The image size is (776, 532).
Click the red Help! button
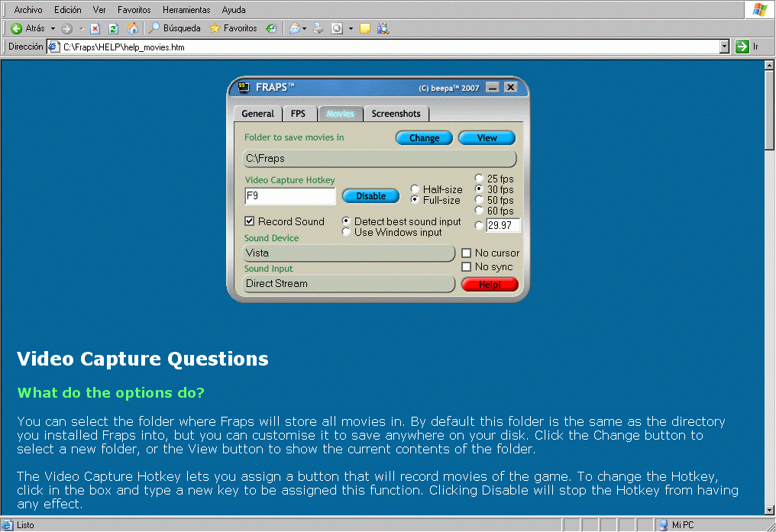click(490, 284)
